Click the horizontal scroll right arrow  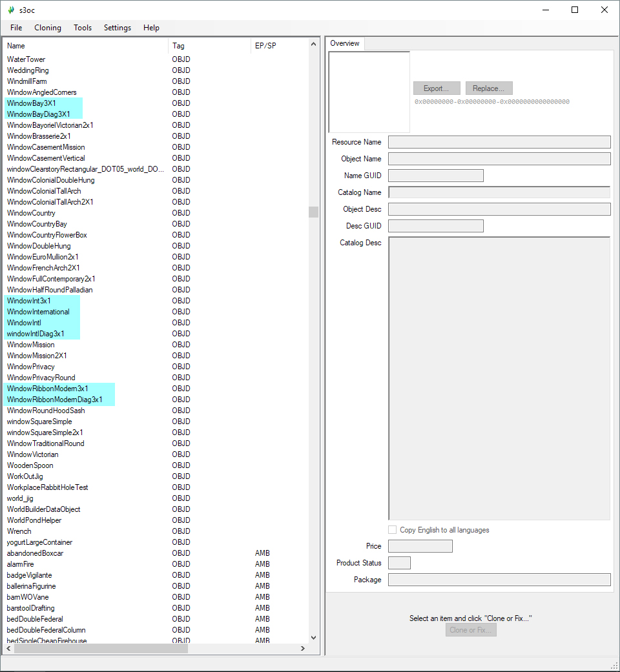pyautogui.click(x=303, y=648)
